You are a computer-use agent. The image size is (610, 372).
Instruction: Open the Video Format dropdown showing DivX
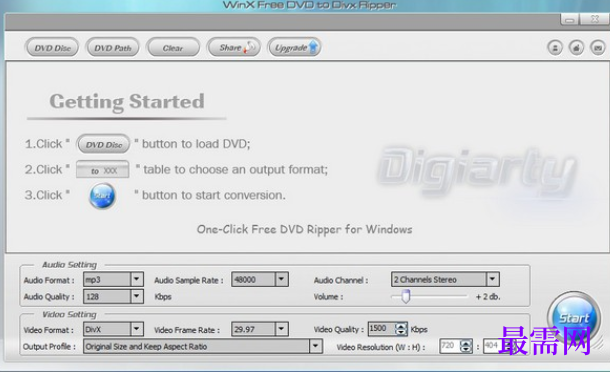pyautogui.click(x=113, y=329)
